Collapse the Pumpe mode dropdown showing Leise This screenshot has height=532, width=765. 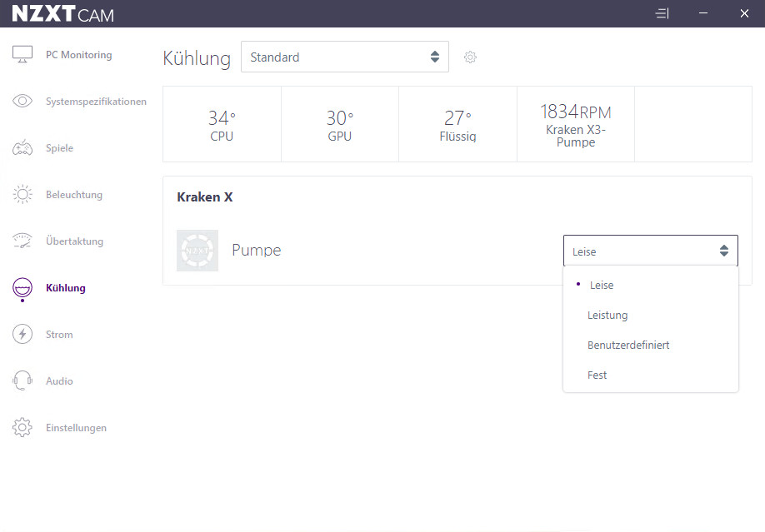point(650,251)
